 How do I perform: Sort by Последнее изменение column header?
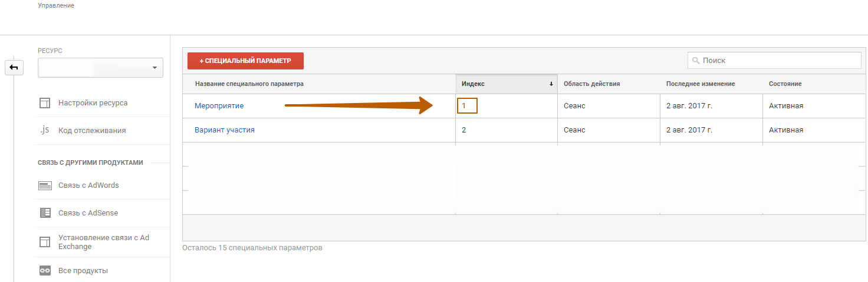(701, 84)
